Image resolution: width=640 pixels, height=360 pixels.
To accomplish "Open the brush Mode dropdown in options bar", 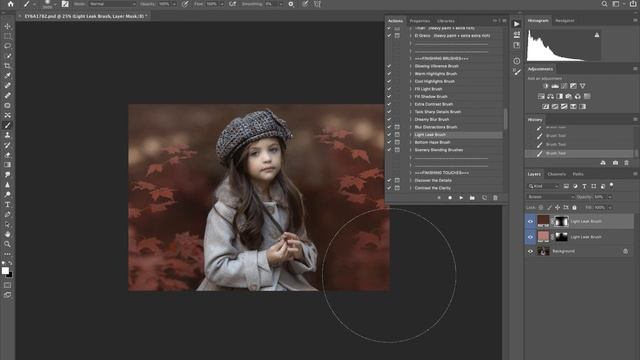I will pyautogui.click(x=112, y=4).
